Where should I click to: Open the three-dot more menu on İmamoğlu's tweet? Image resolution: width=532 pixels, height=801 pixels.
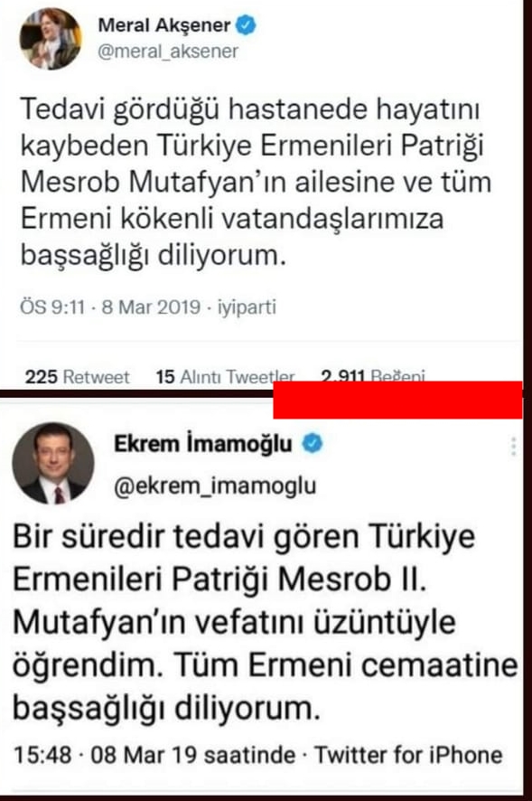click(514, 447)
